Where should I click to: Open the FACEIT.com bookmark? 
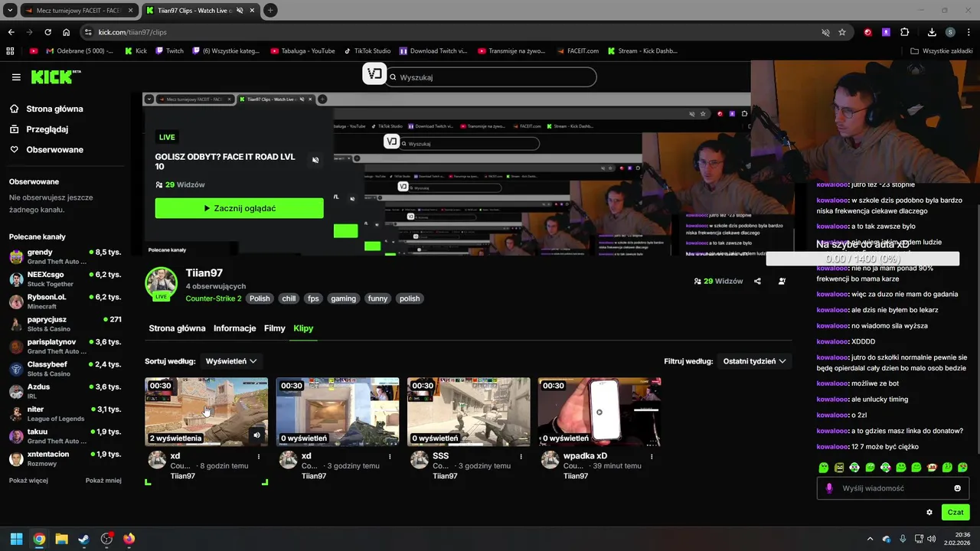tap(580, 51)
